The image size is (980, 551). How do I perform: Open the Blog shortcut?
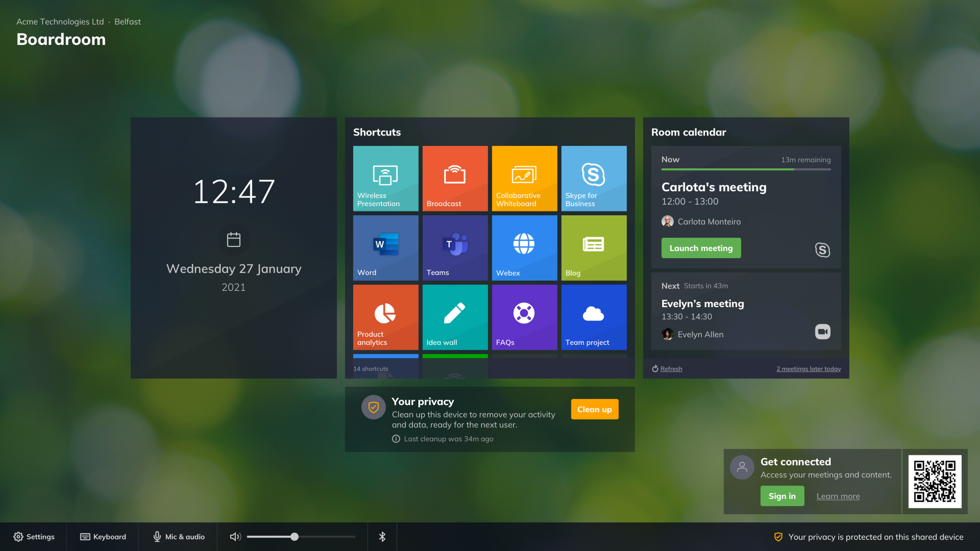[593, 247]
